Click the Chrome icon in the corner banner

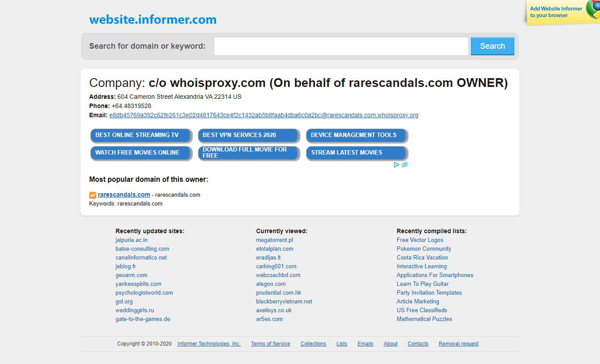coord(593,9)
